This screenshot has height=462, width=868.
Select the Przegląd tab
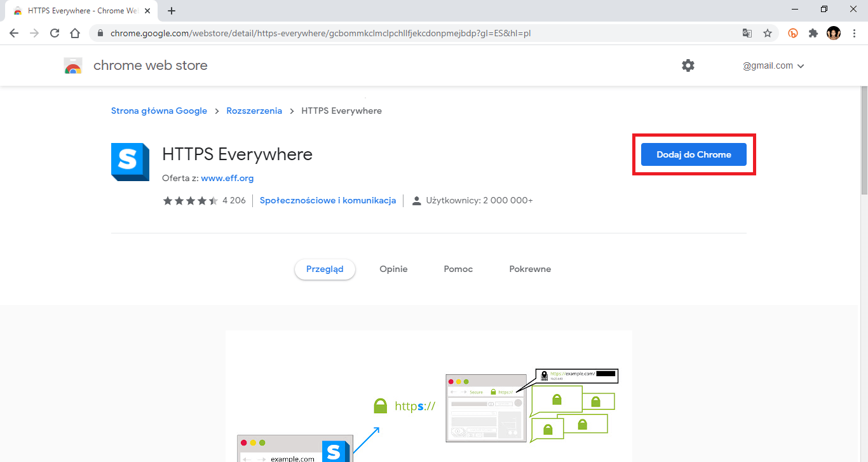tap(325, 269)
